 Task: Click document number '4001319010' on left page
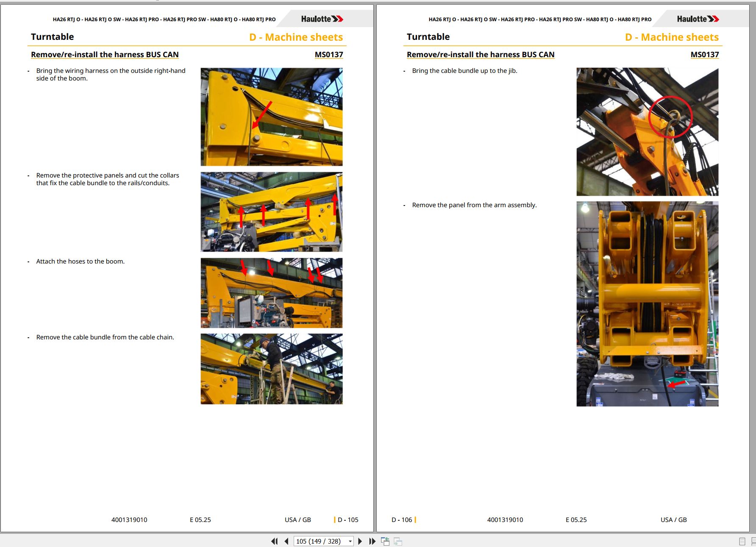tap(129, 520)
